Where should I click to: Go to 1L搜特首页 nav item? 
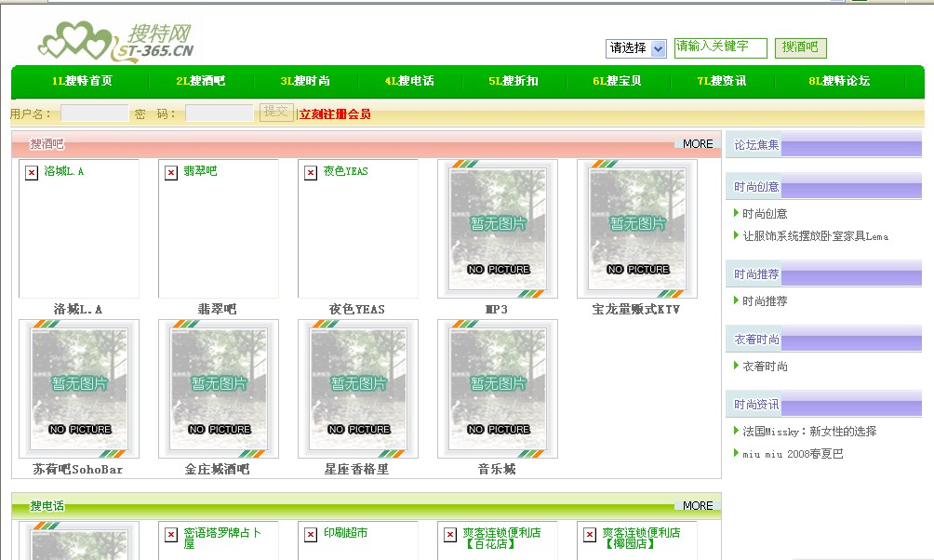coord(82,81)
